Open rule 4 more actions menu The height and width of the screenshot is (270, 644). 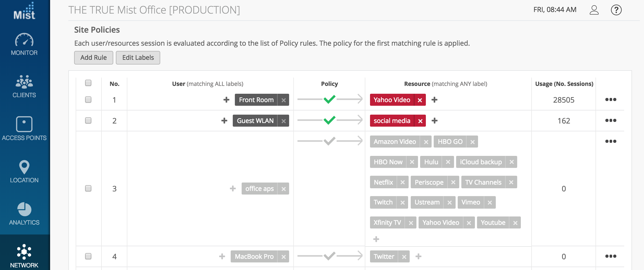tap(611, 256)
